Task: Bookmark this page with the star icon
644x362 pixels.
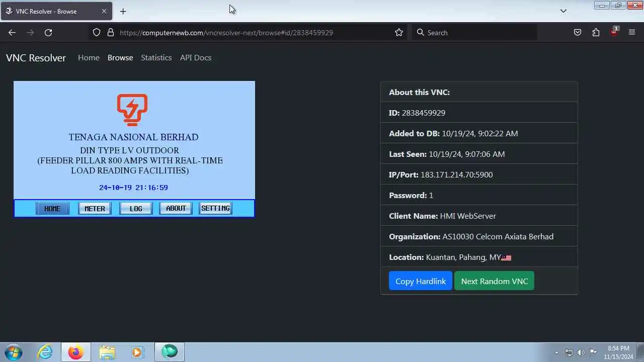Action: (399, 33)
